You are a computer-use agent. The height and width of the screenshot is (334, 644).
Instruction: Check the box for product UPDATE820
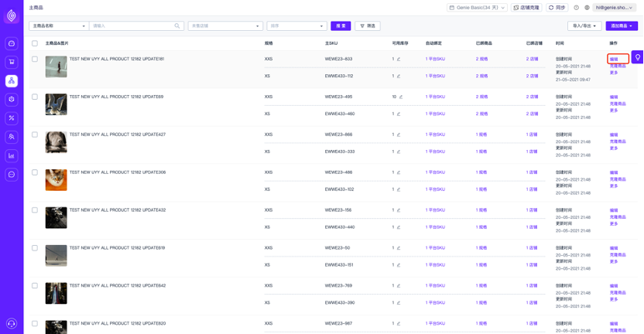[x=35, y=323]
